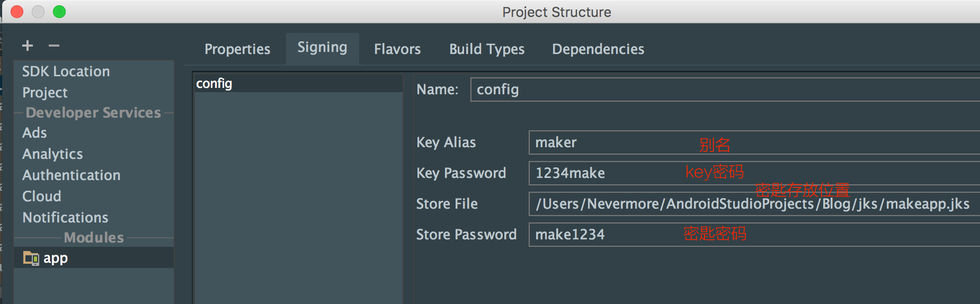Click the minus icon to remove module
Screen dimensions: 980x304
pos(54,46)
